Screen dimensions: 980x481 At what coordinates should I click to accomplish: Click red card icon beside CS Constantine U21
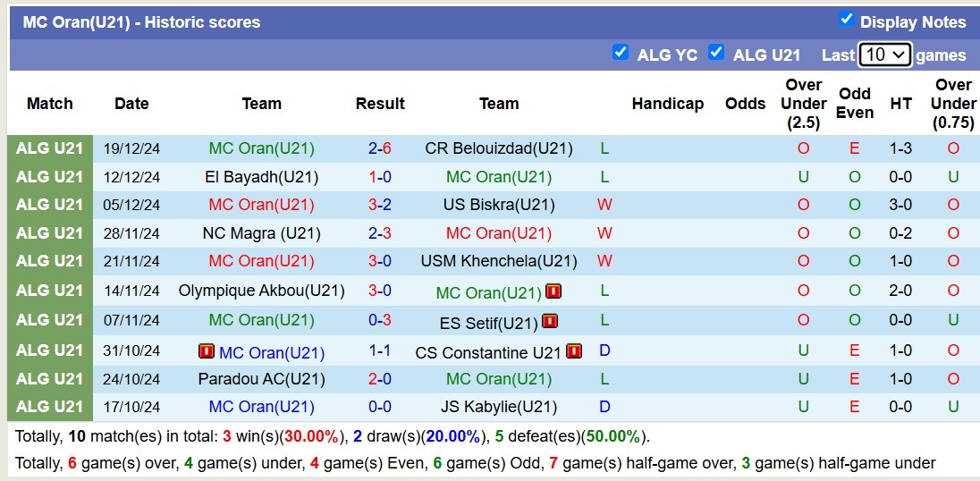(x=574, y=351)
